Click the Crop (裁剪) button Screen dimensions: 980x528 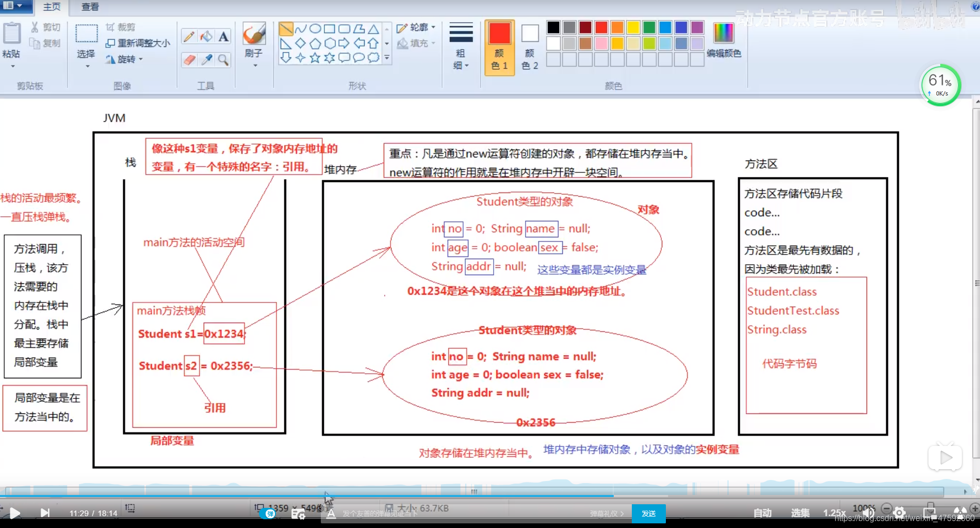coord(121,27)
